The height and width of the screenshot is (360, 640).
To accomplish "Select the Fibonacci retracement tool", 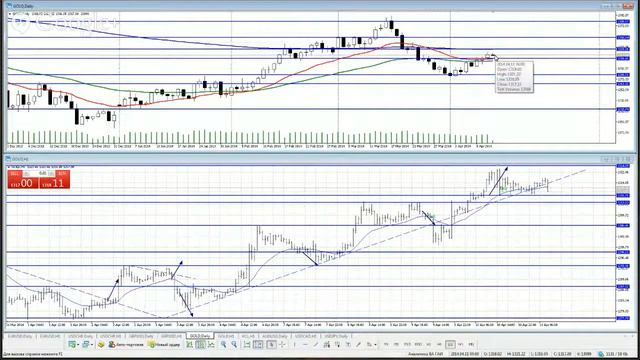I will (338, 344).
